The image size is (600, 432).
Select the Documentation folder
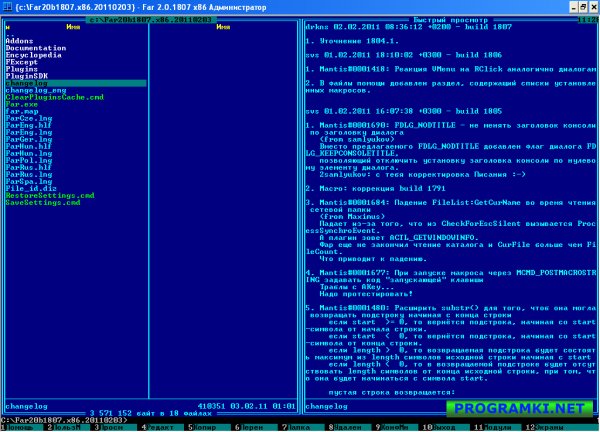tap(36, 48)
